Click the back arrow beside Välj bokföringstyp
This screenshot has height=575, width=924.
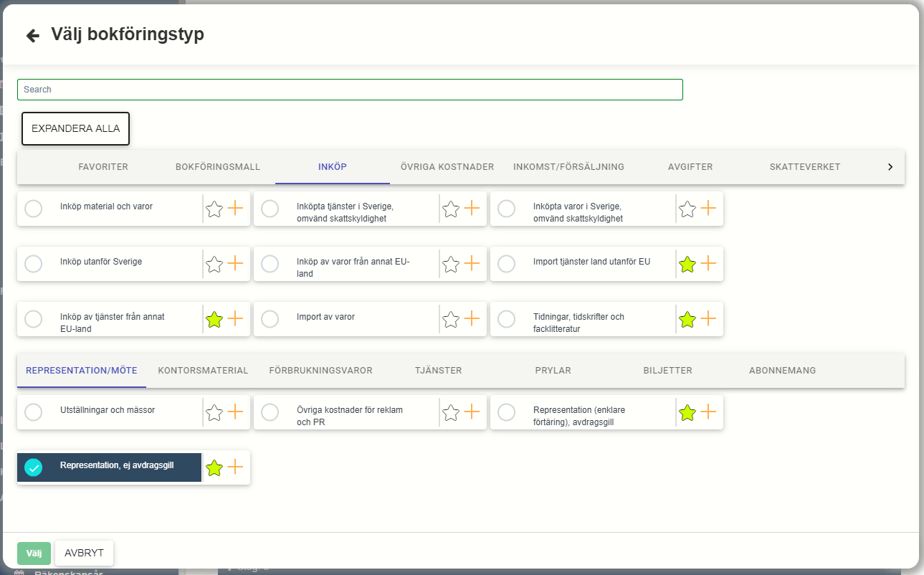click(x=32, y=35)
